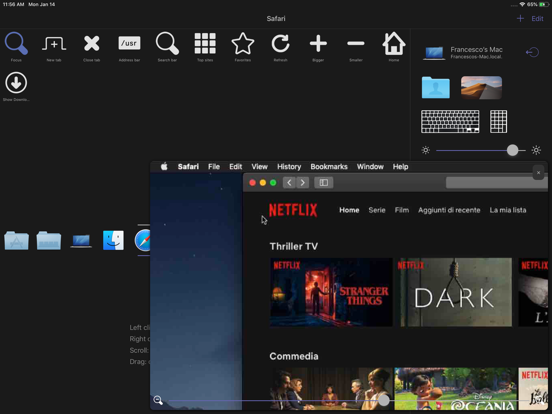This screenshot has height=414, width=552.
Task: Select the Stranger Things thumbnail
Action: 331,292
